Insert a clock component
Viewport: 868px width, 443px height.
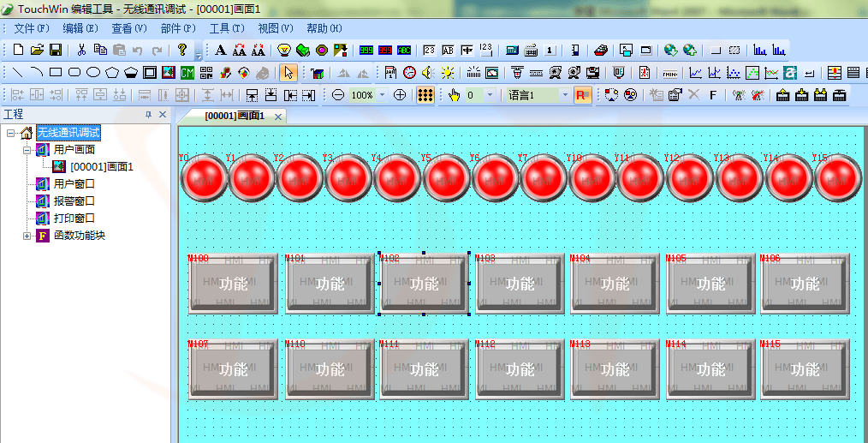coord(409,73)
